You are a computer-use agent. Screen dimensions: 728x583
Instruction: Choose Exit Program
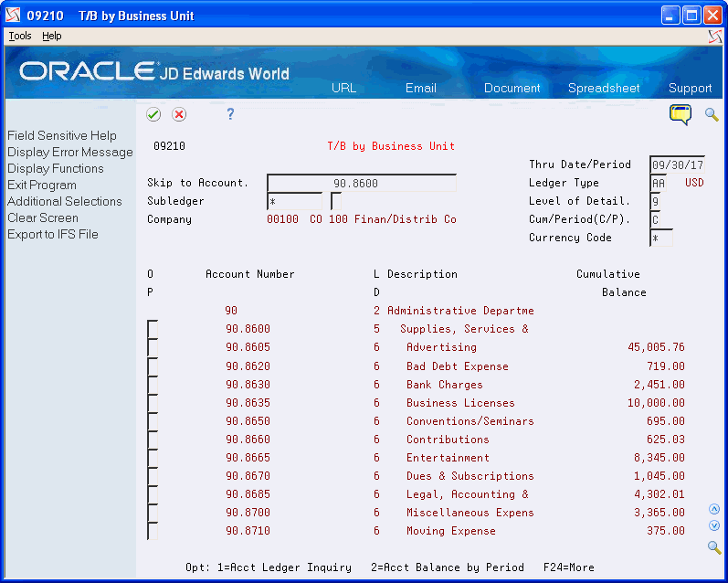[x=42, y=185]
